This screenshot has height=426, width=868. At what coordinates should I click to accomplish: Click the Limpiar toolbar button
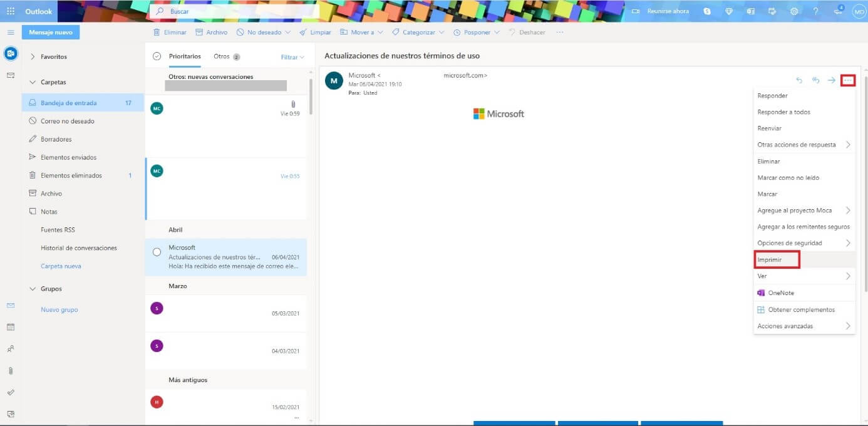pyautogui.click(x=315, y=32)
